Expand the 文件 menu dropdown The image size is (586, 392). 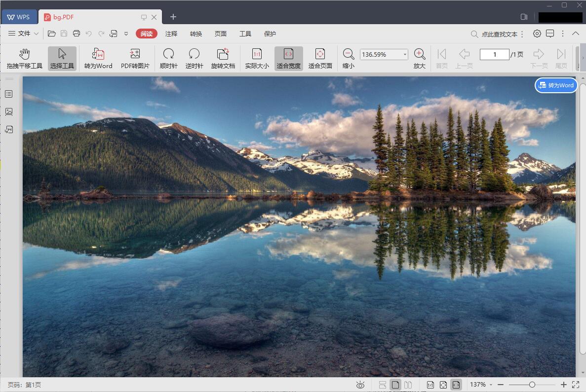pos(24,34)
